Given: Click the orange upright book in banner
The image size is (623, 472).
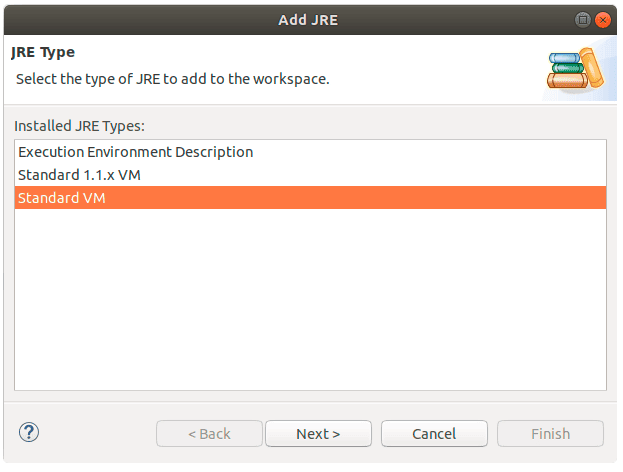Looking at the screenshot, I should (x=592, y=68).
